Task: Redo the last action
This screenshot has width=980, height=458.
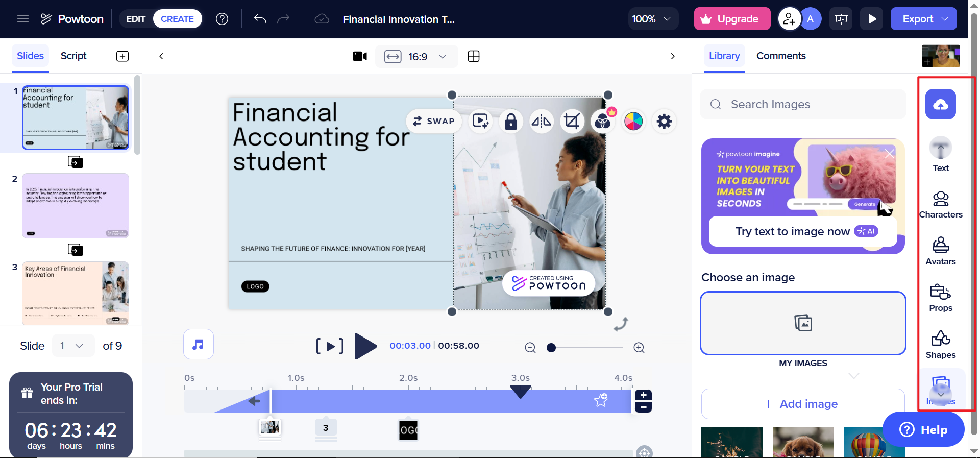Action: [283, 19]
